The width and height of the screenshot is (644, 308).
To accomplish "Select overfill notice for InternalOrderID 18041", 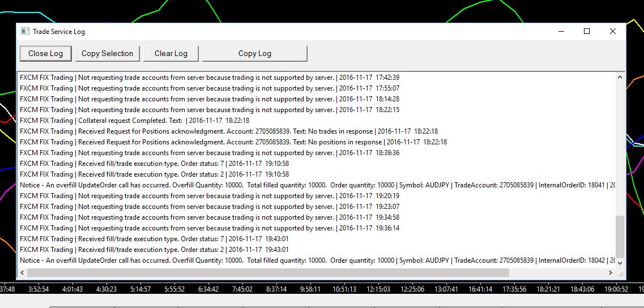I will (317, 185).
